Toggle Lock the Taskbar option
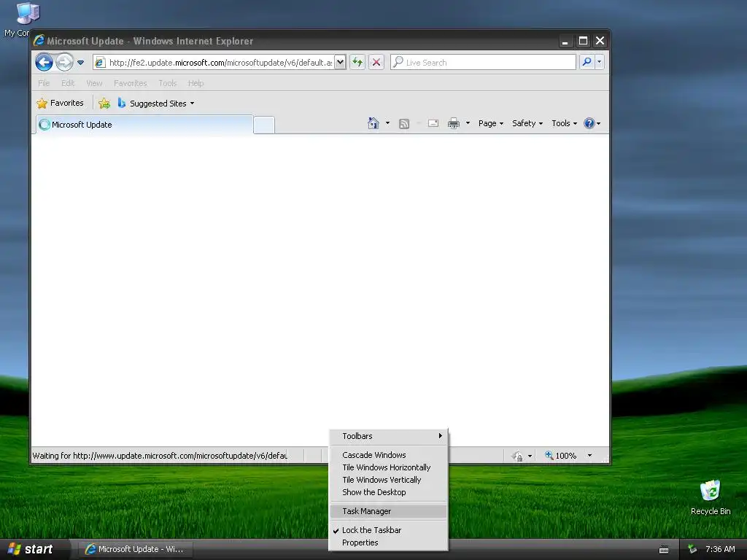Screen dimensions: 747x560 point(388,531)
